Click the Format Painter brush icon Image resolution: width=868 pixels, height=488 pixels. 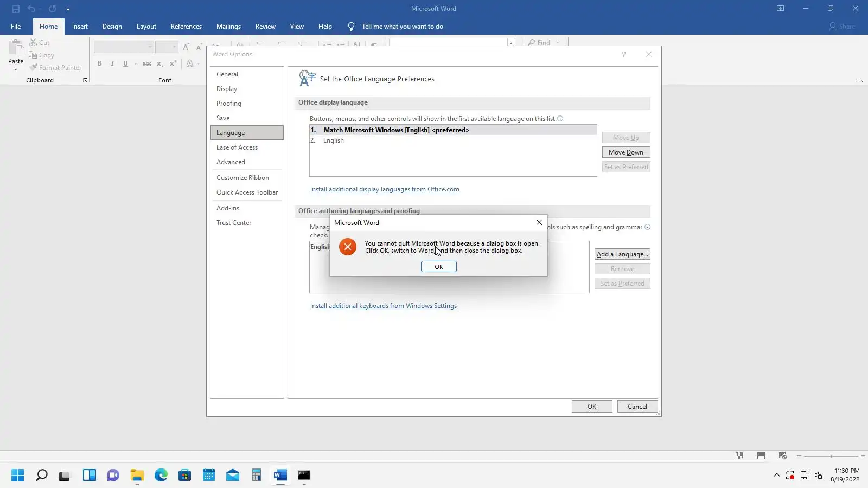(x=34, y=68)
